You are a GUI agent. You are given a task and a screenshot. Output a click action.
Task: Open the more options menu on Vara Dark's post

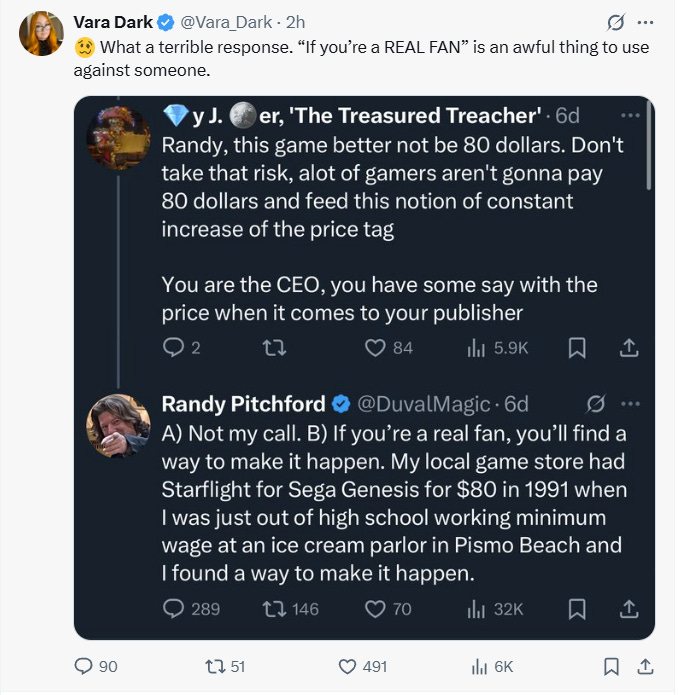tap(645, 22)
